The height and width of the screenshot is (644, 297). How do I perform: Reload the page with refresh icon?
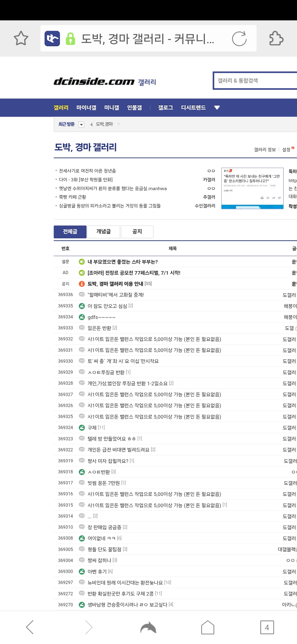point(239,39)
